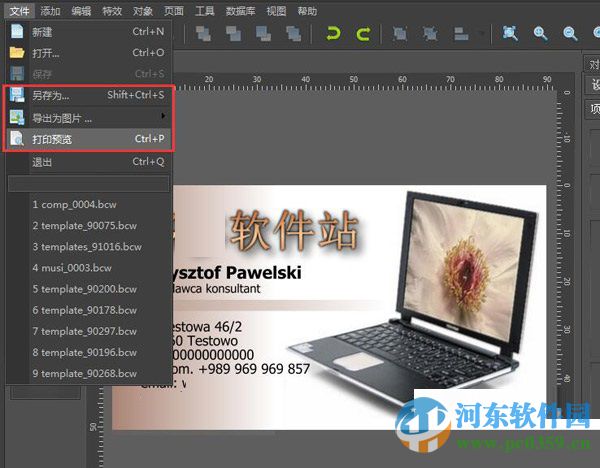Open the 文件 menu

point(20,11)
